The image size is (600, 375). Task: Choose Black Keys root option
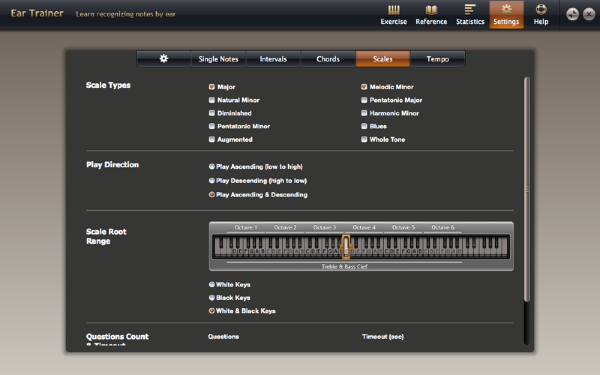tap(212, 297)
